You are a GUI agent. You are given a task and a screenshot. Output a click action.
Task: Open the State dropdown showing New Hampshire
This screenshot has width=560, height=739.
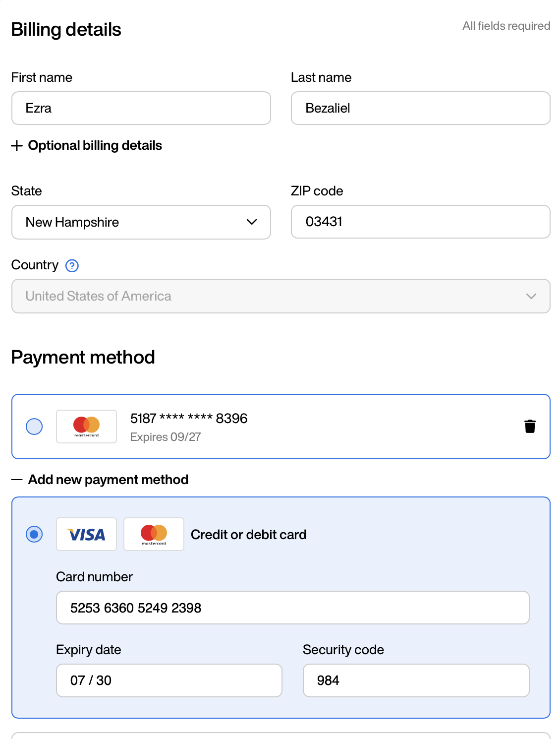pyautogui.click(x=141, y=222)
